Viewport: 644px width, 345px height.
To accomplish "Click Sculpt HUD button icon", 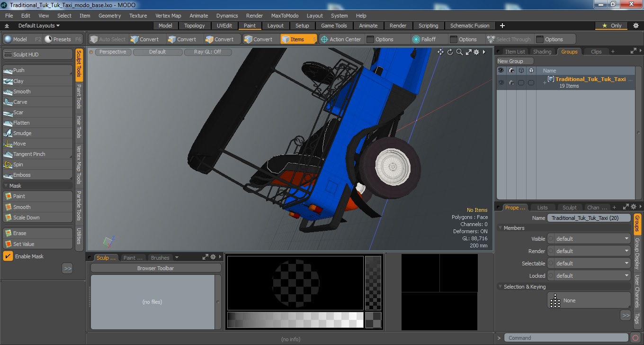I will 8,54.
